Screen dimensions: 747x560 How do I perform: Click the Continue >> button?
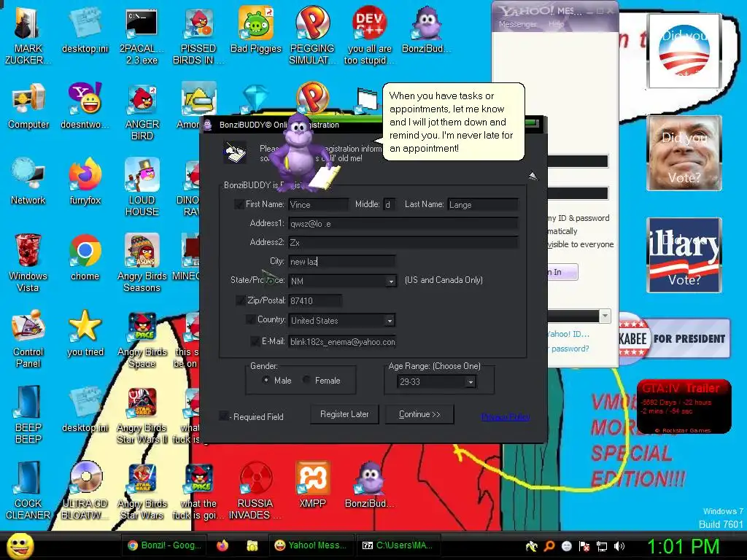pyautogui.click(x=419, y=414)
